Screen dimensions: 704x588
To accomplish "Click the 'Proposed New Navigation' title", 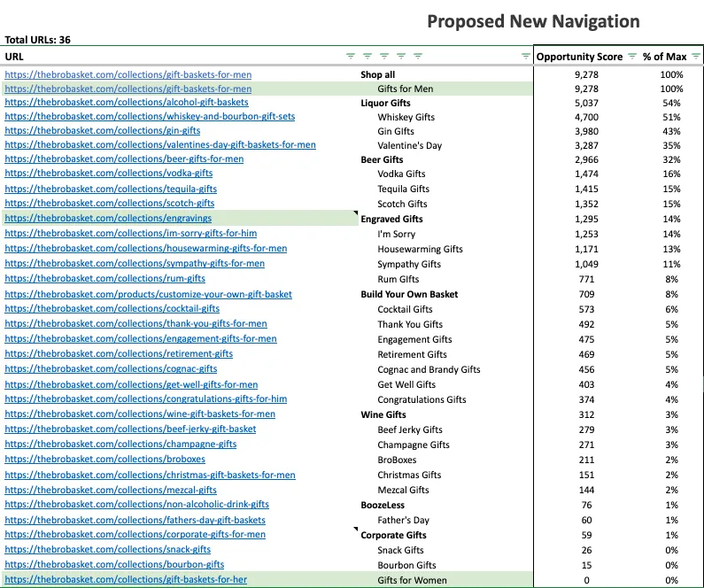I will (x=533, y=21).
